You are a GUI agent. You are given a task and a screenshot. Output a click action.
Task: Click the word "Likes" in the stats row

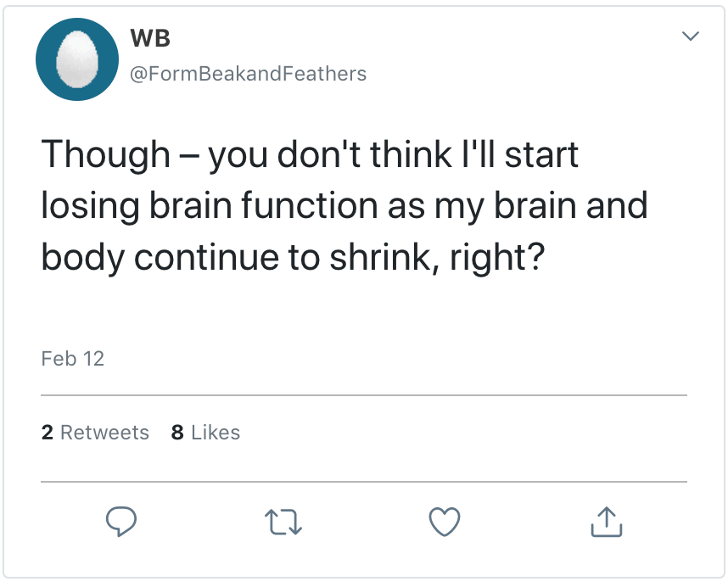point(216,433)
